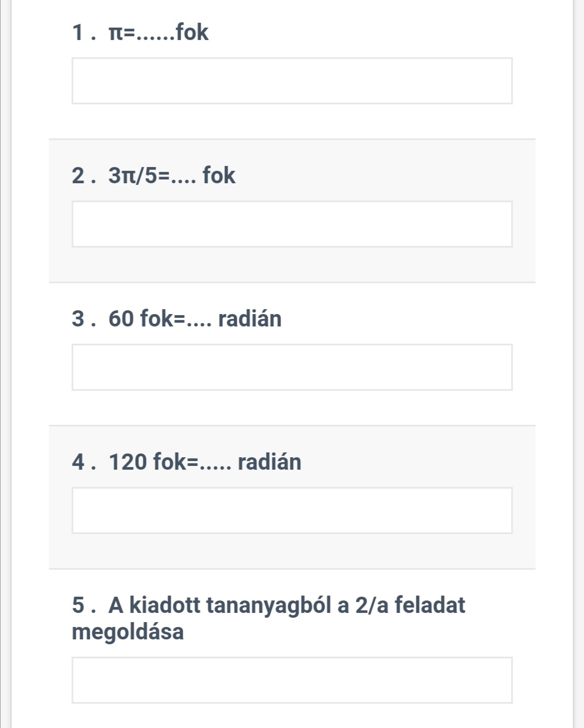Click the answer field for question 1
The width and height of the screenshot is (584, 728).
[x=292, y=81]
